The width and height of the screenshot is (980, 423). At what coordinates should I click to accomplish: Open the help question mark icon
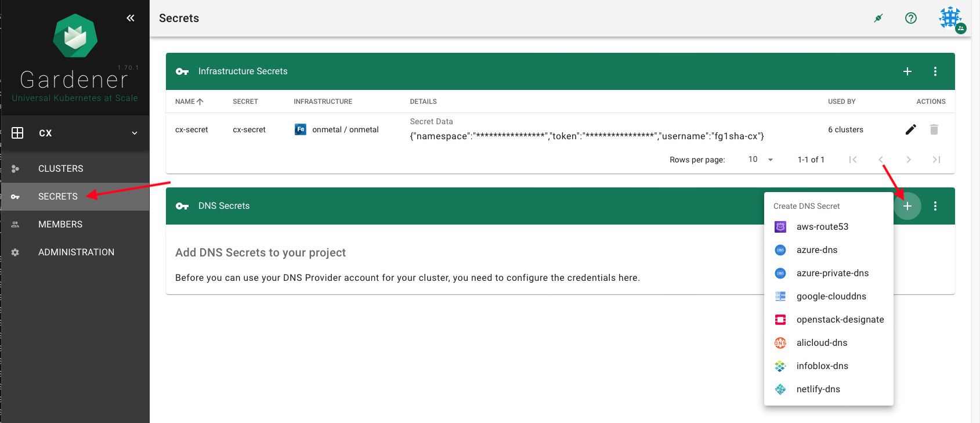[x=911, y=18]
